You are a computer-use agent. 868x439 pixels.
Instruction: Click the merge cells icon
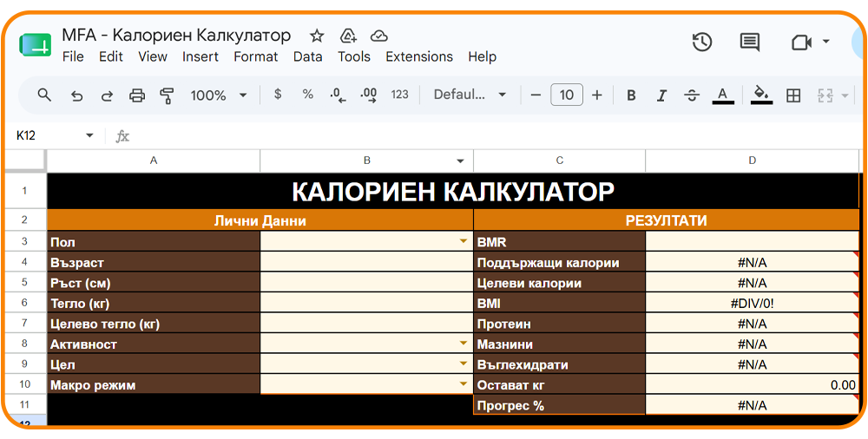pyautogui.click(x=825, y=95)
